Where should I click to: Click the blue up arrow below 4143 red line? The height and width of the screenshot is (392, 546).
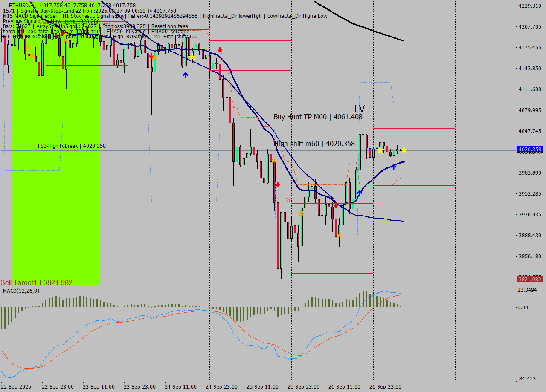click(x=185, y=75)
